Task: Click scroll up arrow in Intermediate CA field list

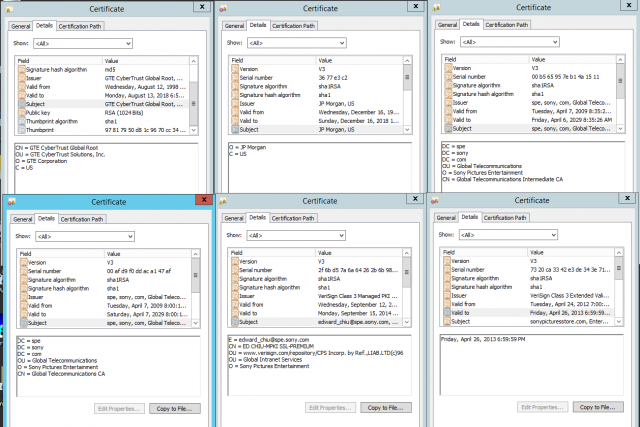Action: 620,60
